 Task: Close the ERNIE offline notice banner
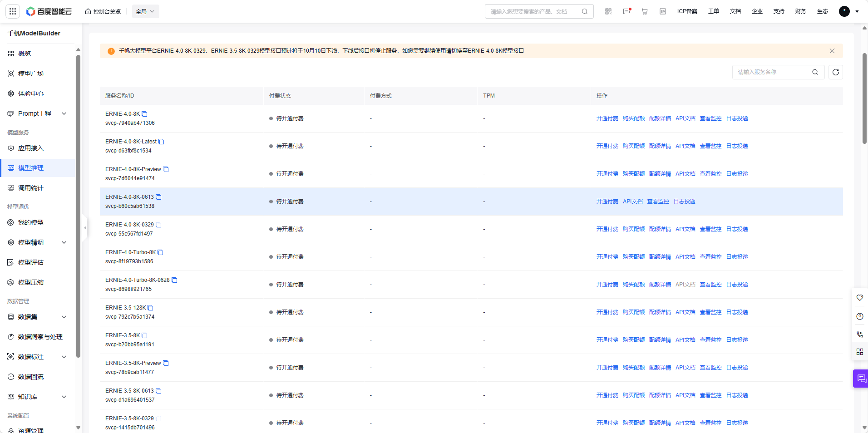832,51
